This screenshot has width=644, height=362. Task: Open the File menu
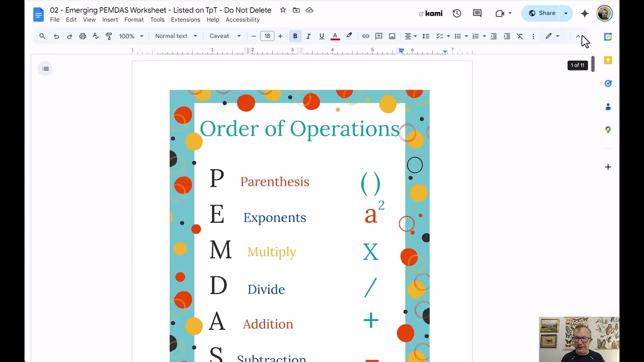point(55,20)
